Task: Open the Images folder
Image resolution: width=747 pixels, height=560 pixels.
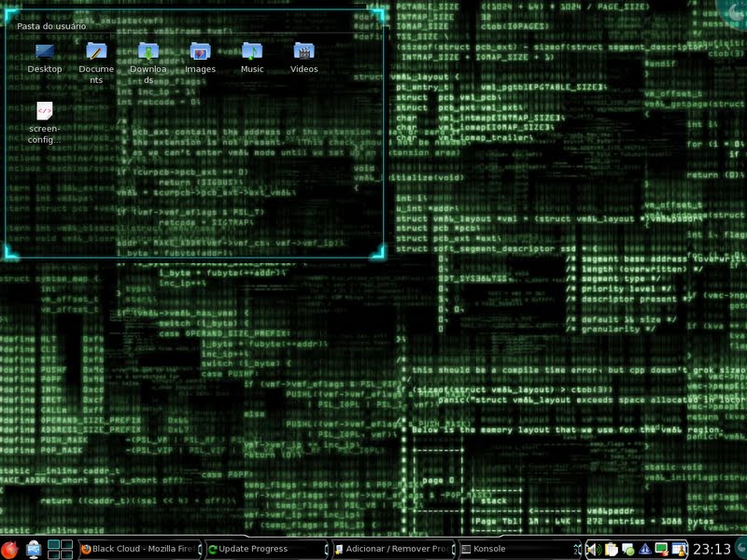Action: pos(200,51)
